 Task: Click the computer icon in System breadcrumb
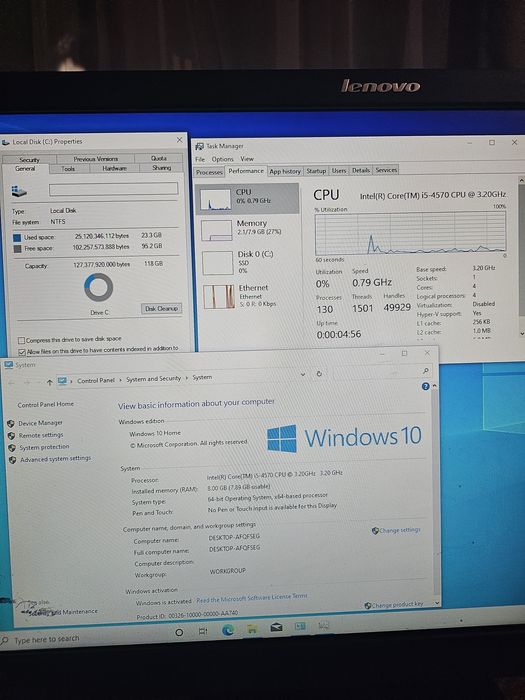(62, 381)
